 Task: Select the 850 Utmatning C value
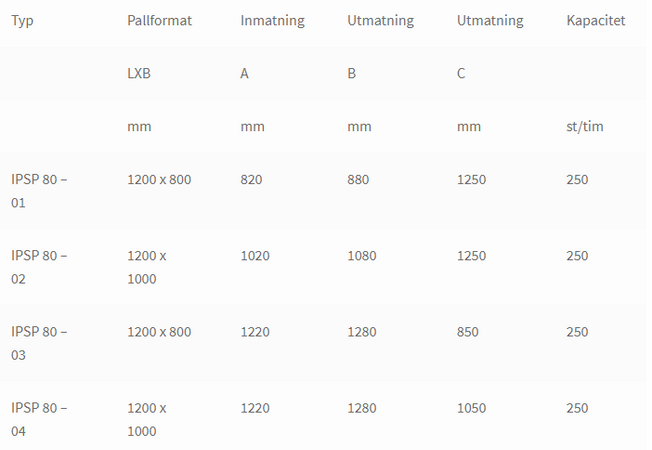[x=468, y=332]
